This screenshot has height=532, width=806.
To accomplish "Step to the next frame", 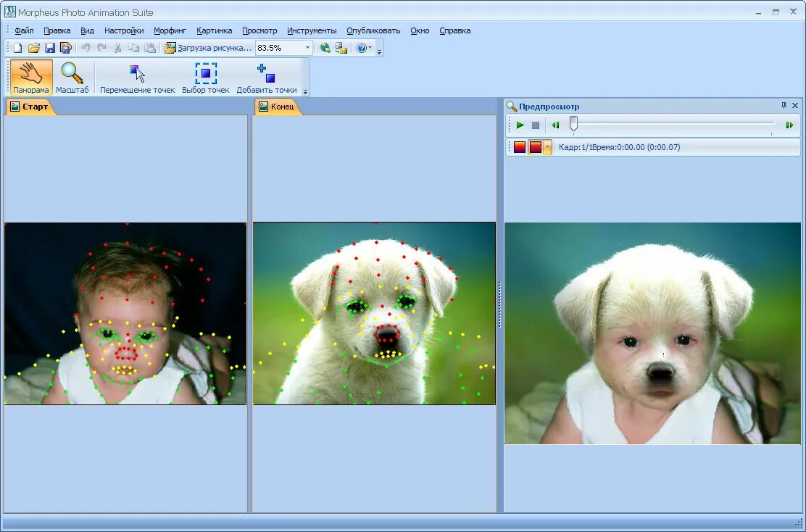I will pos(789,125).
